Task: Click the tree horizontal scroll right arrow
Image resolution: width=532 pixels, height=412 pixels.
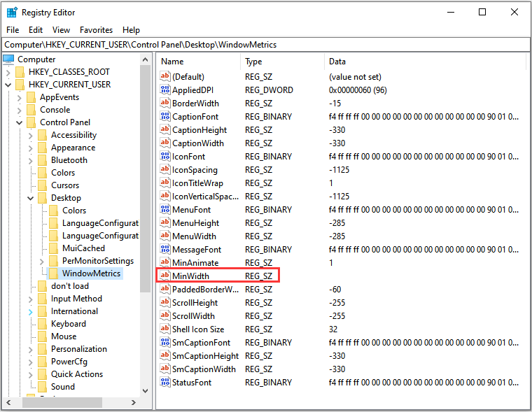Action: (x=133, y=402)
